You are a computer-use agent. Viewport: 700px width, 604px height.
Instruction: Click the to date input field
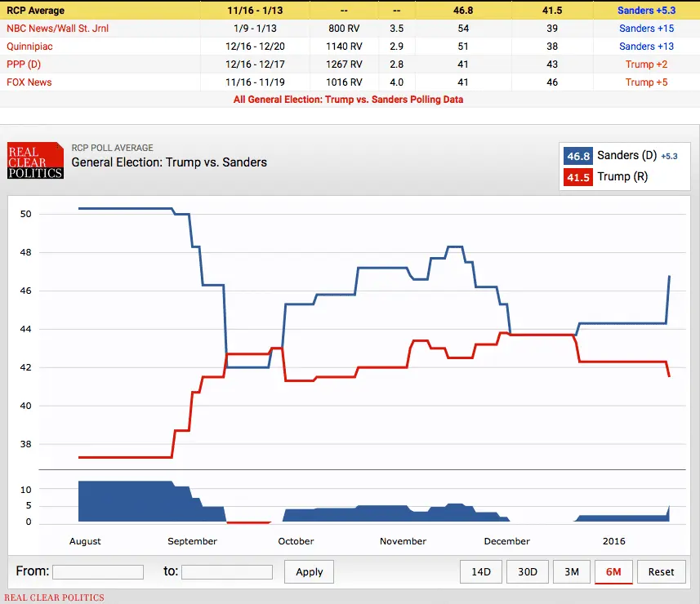227,571
